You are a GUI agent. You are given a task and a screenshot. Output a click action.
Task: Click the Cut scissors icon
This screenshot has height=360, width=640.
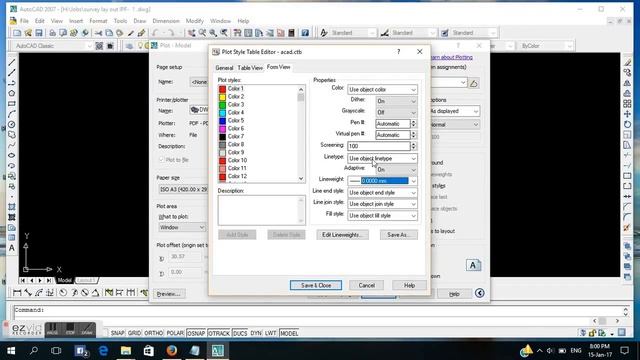tap(98, 33)
